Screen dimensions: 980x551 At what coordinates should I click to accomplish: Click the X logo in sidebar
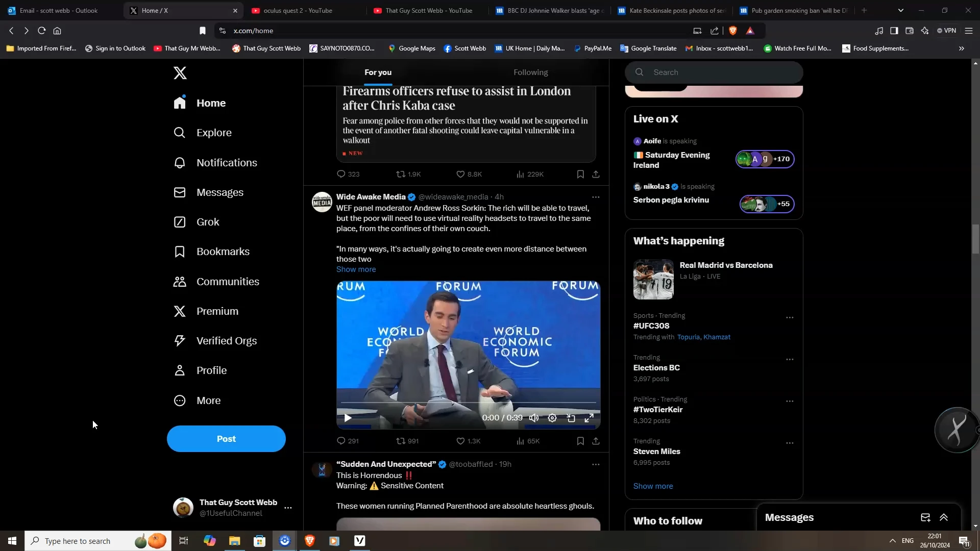[180, 73]
